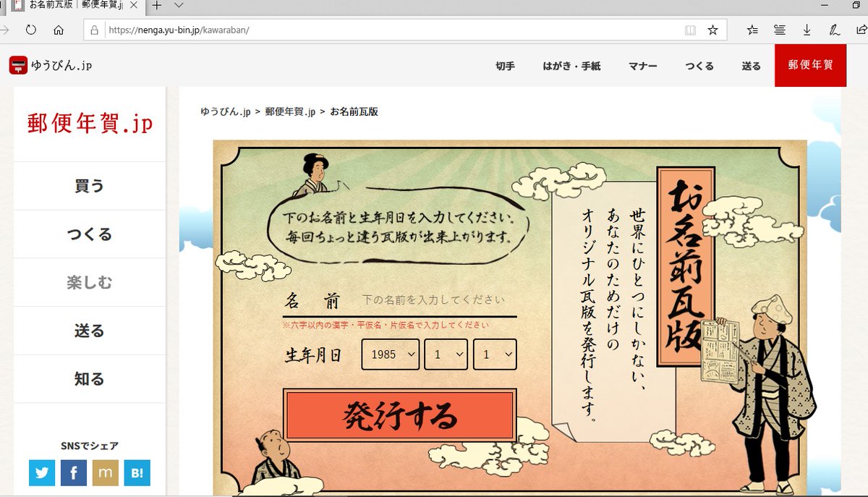Click the browser refresh icon
This screenshot has width=868, height=497.
click(x=30, y=30)
